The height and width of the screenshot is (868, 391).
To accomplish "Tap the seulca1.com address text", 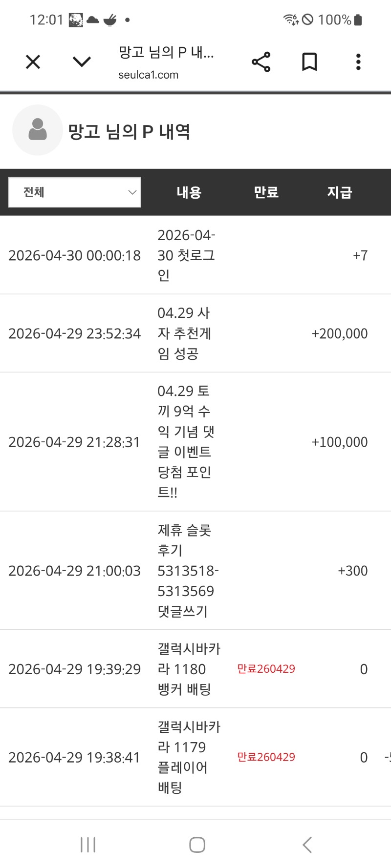I will click(148, 75).
